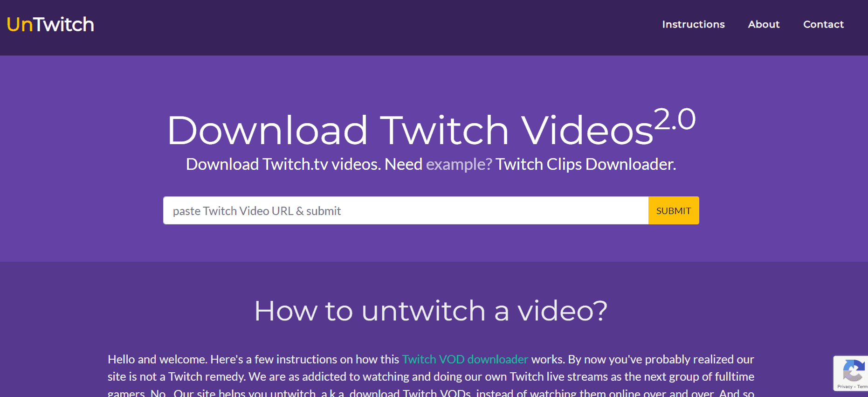
Task: Click the paragraph line starting "site is not"
Action: 430,376
